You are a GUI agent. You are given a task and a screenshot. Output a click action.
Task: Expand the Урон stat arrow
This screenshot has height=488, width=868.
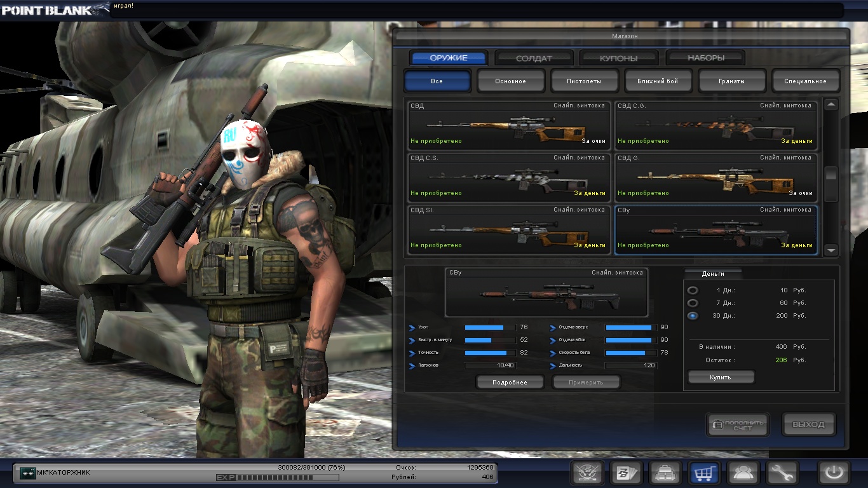pyautogui.click(x=412, y=328)
